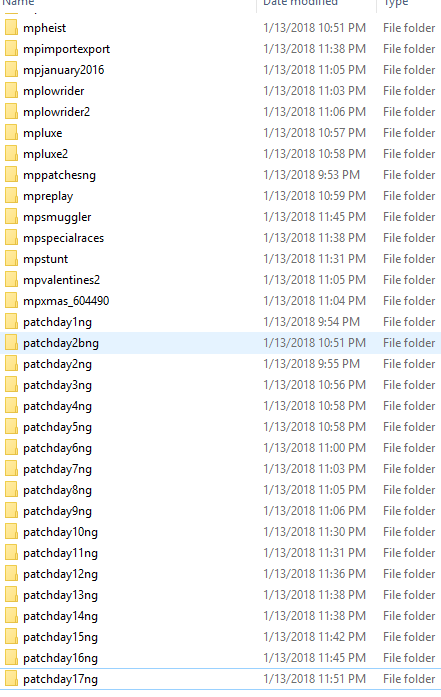The image size is (441, 697).
Task: Click the mpxmas_604490 folder icon
Action: pyautogui.click(x=11, y=300)
